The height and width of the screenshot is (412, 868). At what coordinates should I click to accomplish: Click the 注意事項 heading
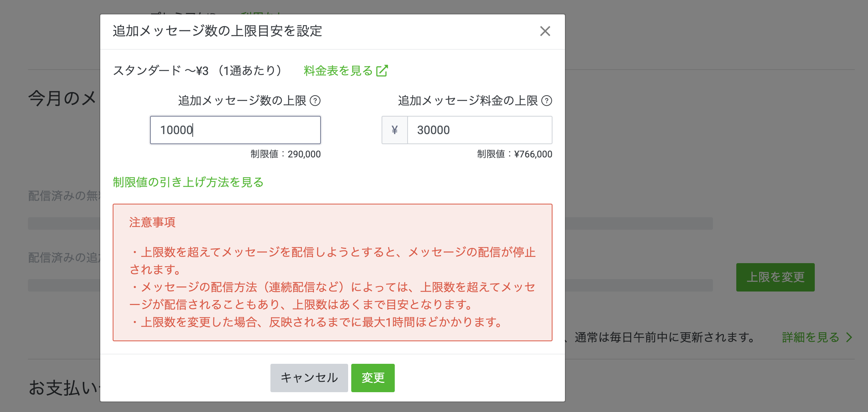click(x=152, y=222)
